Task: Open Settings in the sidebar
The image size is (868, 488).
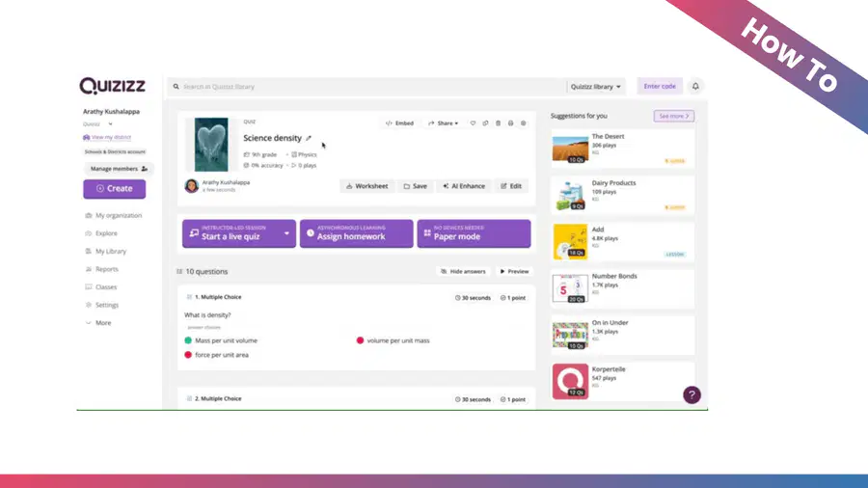Action: (101, 305)
